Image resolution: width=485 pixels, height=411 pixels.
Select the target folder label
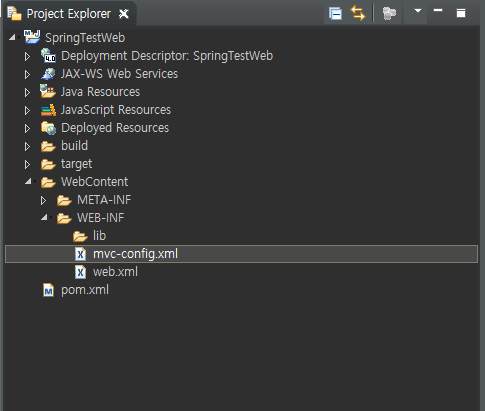(76, 164)
